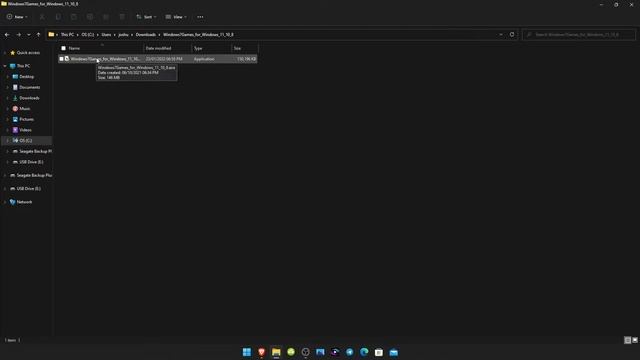Open Pictures in the navigation pane
The width and height of the screenshot is (640, 360).
27,119
